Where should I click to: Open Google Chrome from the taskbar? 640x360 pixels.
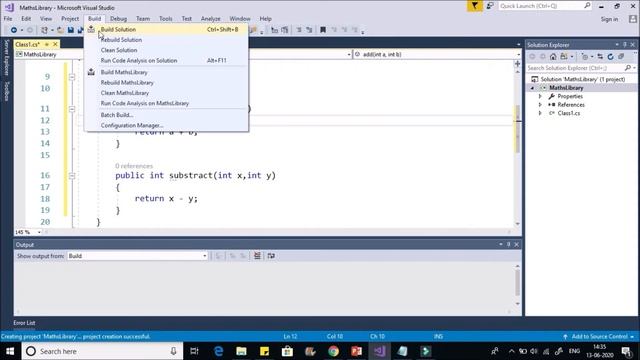[333, 351]
